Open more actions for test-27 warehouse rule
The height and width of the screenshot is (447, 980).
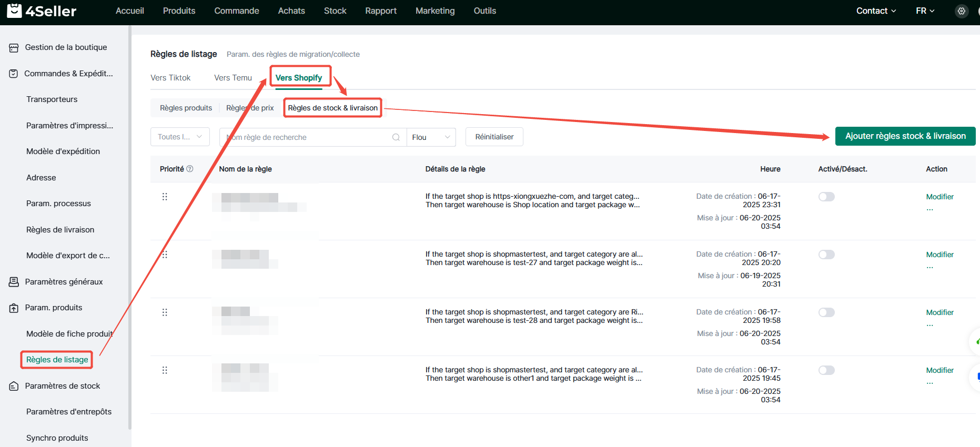pyautogui.click(x=930, y=267)
